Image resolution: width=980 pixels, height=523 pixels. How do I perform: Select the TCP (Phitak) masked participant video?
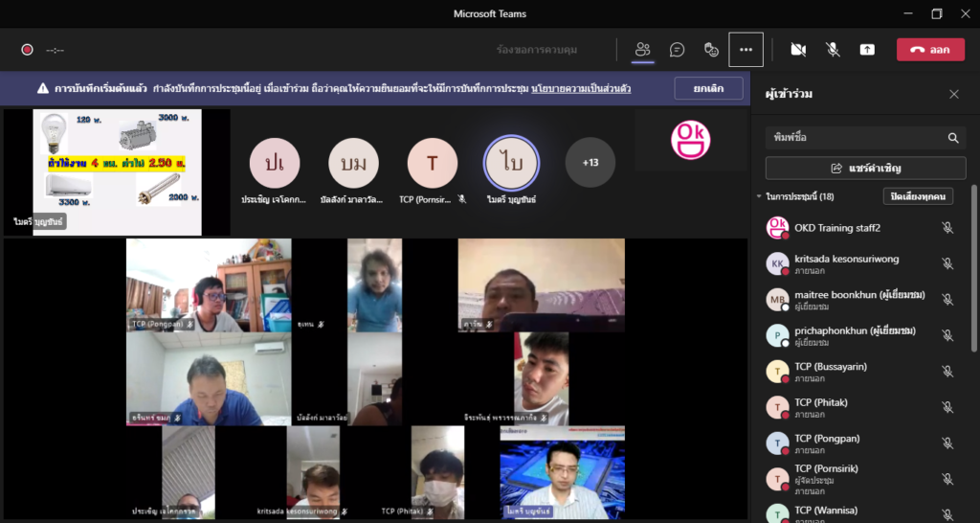tap(437, 472)
